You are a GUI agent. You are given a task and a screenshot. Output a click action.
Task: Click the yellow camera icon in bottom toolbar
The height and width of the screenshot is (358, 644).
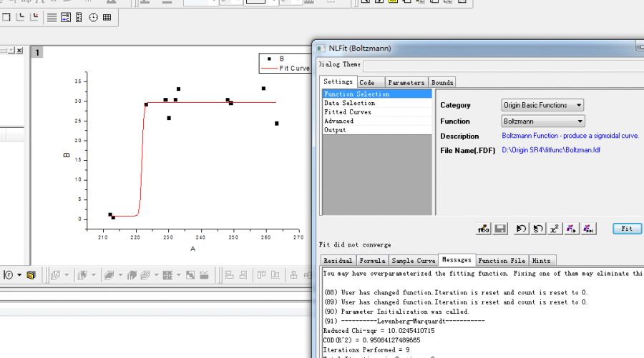(31, 275)
